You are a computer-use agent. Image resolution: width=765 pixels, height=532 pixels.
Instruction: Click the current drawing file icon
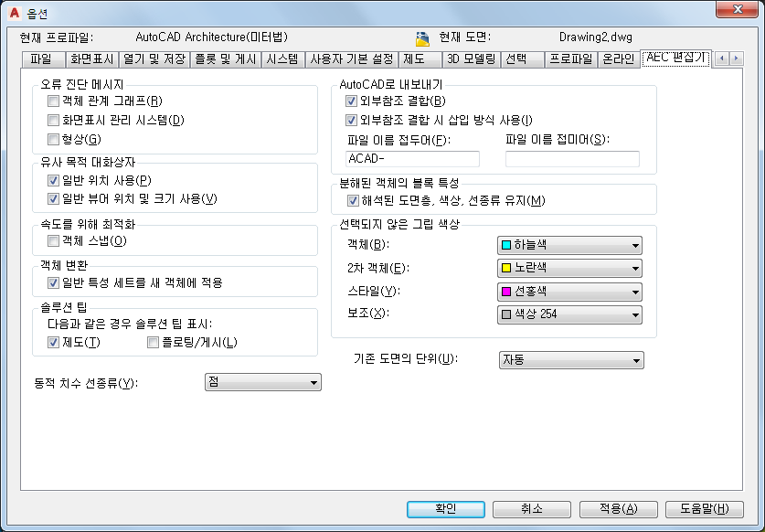422,38
